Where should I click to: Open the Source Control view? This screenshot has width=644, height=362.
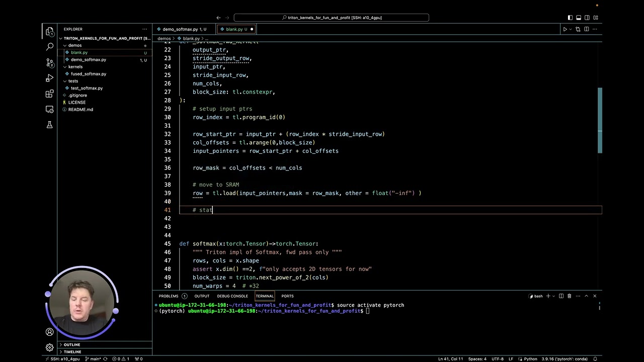tap(49, 62)
